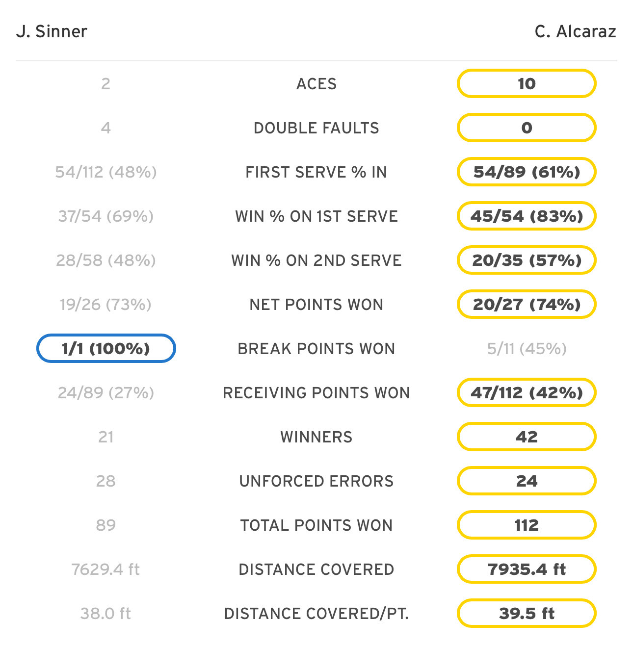The height and width of the screenshot is (672, 633).
Task: Click the 47/112 (42%) receiving points pill
Action: pos(527,392)
